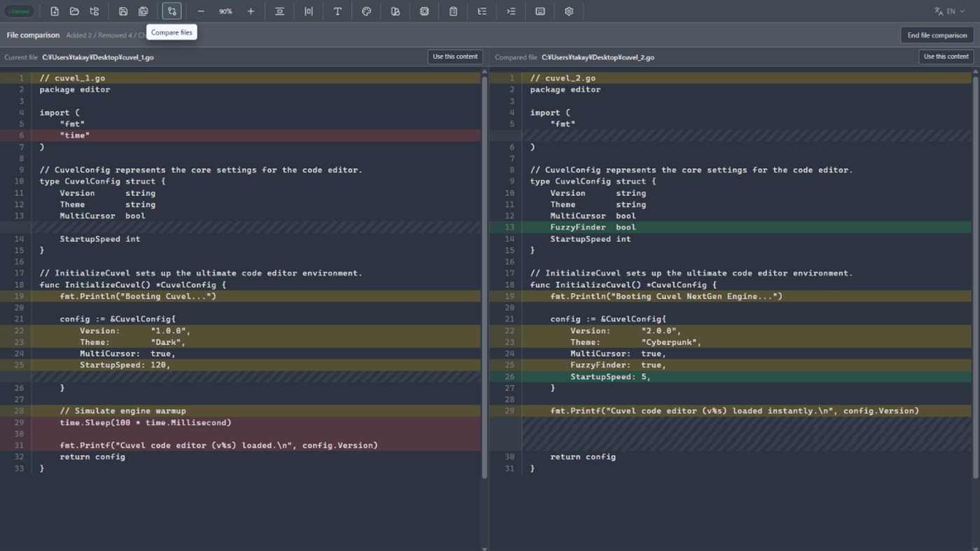Screen dimensions: 980x551
Task: Click Use this content for cuvel_1.go
Action: coord(455,57)
